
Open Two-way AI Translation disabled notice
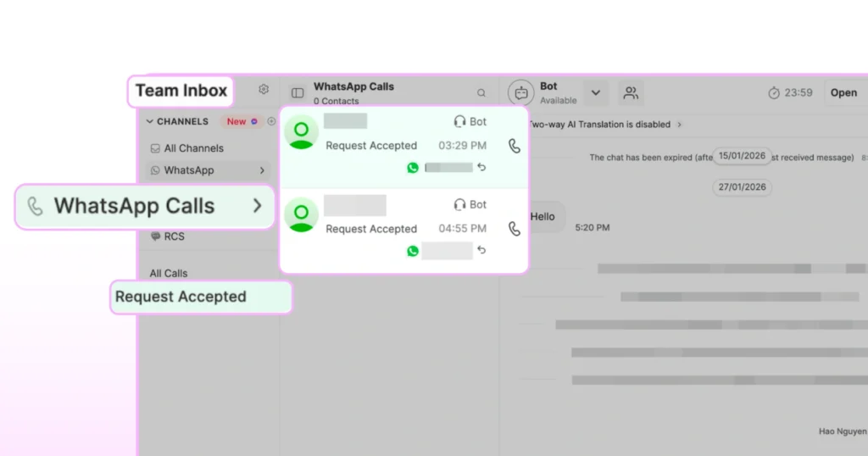tap(604, 125)
